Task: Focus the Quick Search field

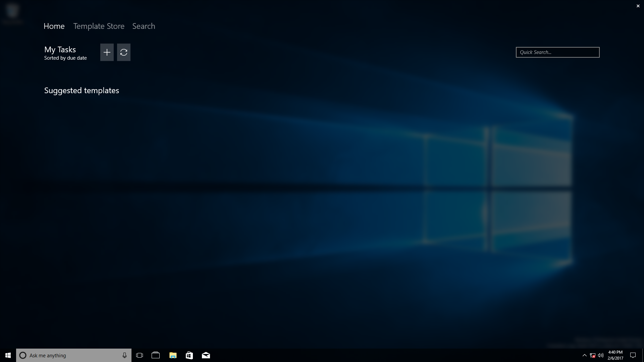Action: 557,52
